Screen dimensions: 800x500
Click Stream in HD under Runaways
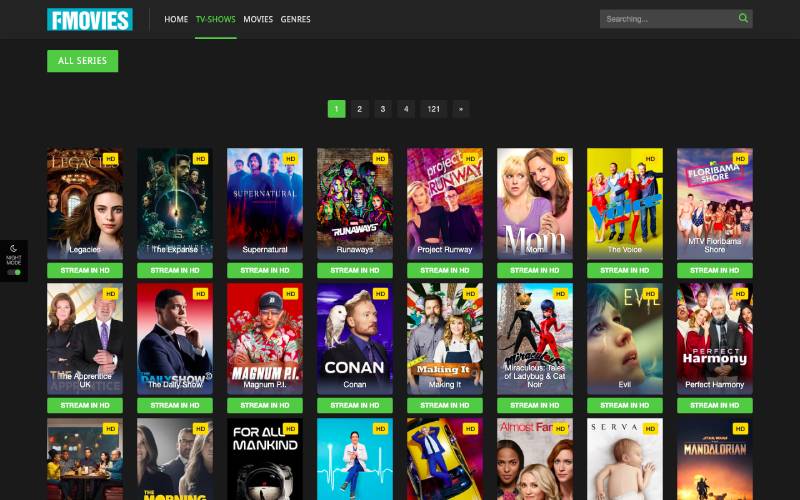(x=355, y=270)
